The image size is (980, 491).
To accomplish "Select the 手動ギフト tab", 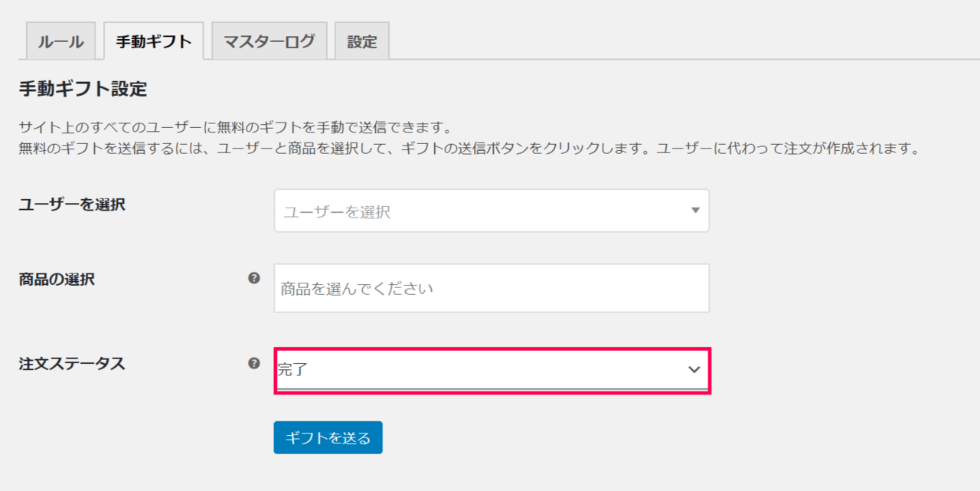I will pos(153,41).
